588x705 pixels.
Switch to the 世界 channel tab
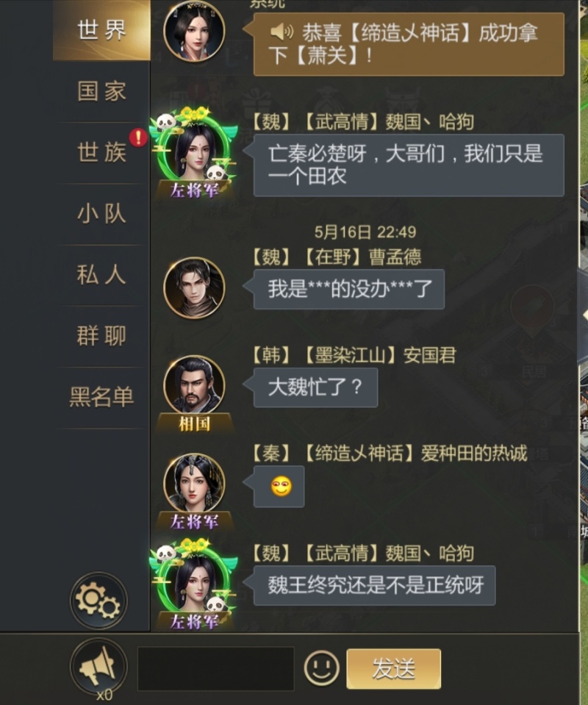point(101,30)
